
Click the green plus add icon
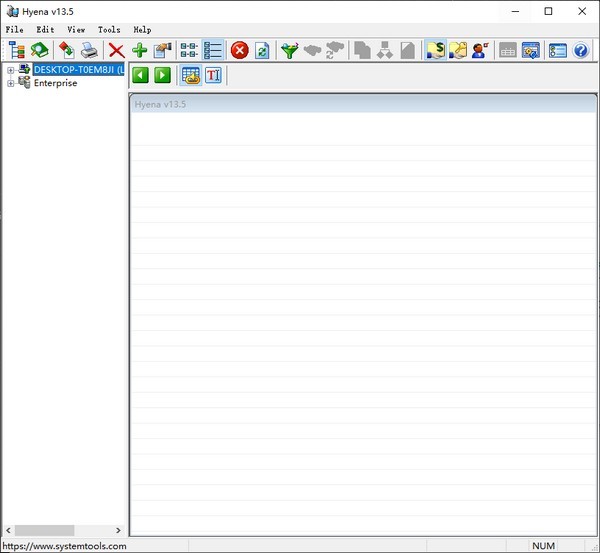point(139,50)
